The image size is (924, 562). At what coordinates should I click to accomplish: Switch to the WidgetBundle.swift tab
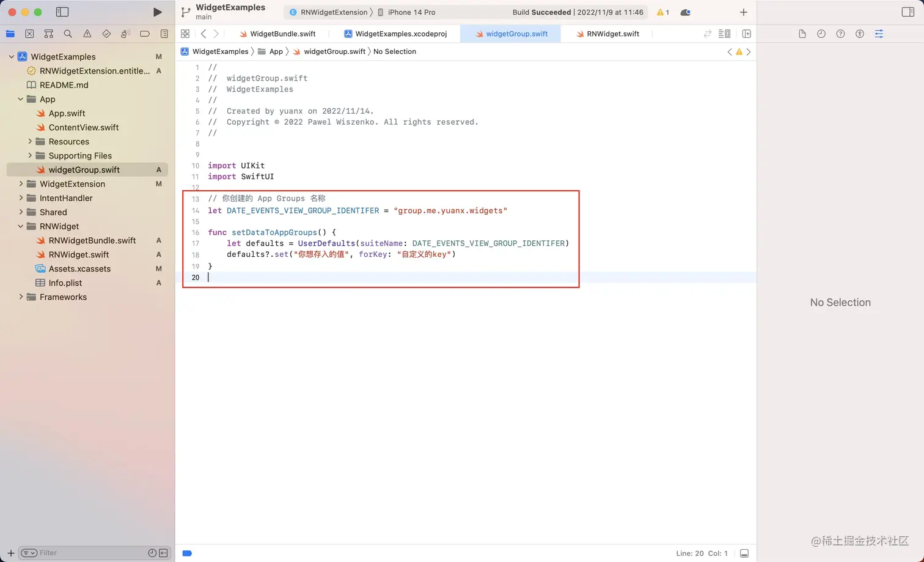click(277, 34)
